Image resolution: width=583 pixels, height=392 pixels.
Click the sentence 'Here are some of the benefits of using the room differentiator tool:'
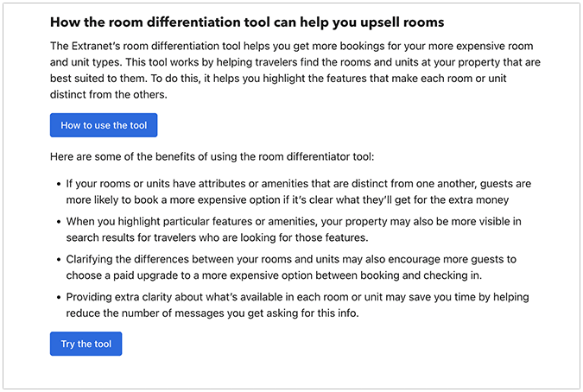tap(212, 156)
